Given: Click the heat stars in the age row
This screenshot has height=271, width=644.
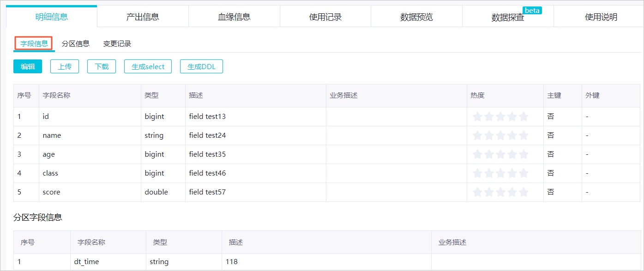Looking at the screenshot, I should coord(500,154).
